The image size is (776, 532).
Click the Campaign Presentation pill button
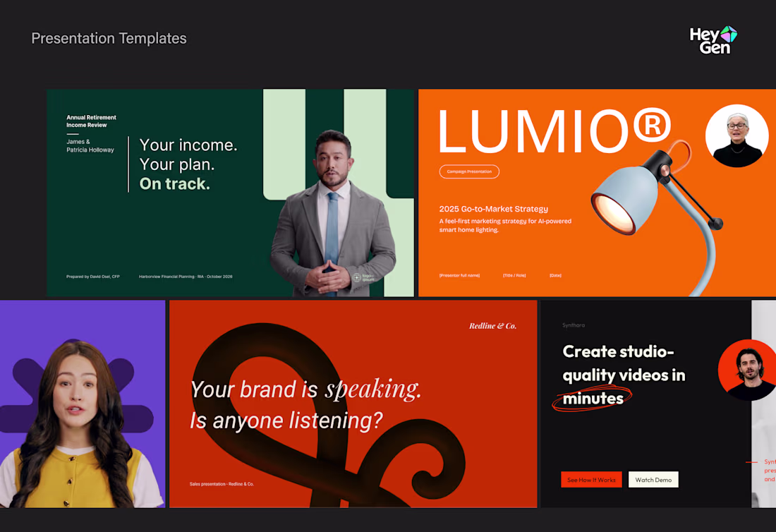[x=469, y=171]
